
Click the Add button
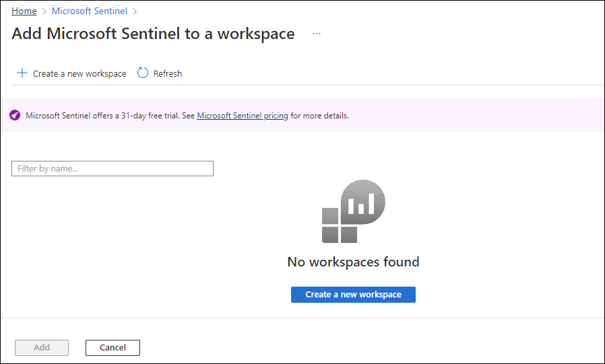click(x=42, y=347)
